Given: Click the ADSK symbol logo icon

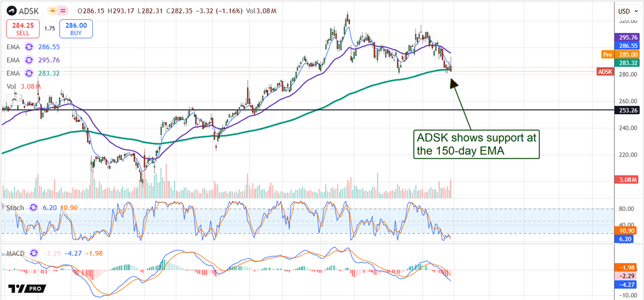Looking at the screenshot, I should (x=12, y=11).
